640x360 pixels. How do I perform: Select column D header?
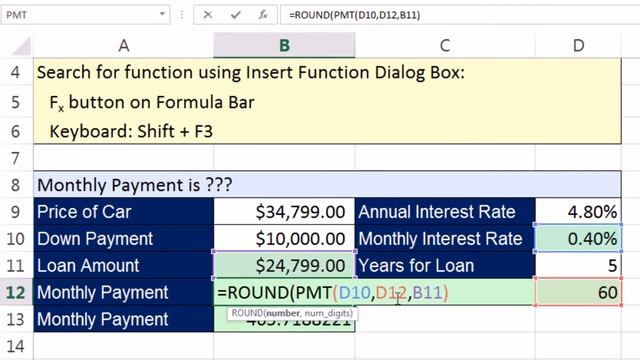[578, 45]
